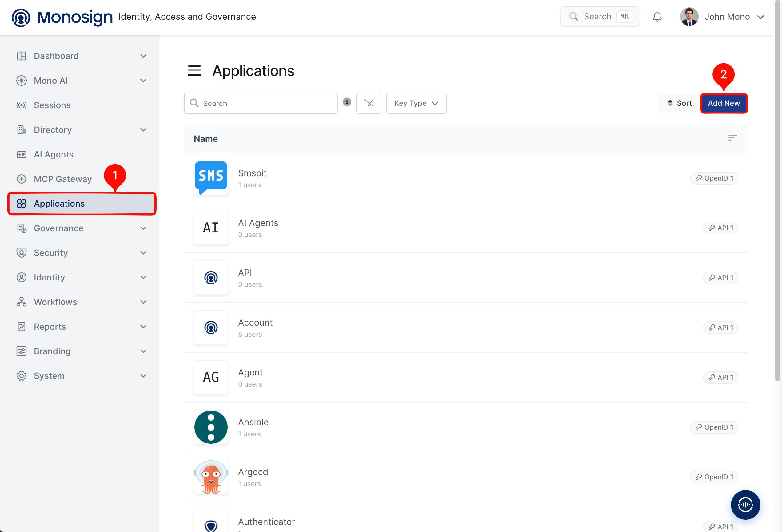Click the Account app logo icon
The image size is (782, 532).
pos(211,328)
